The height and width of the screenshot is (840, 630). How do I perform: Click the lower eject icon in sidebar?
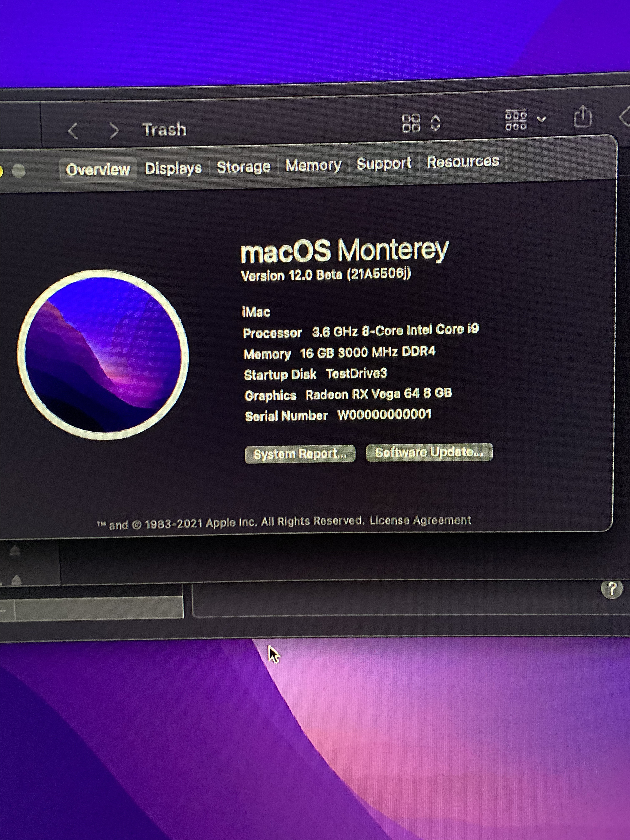16,580
